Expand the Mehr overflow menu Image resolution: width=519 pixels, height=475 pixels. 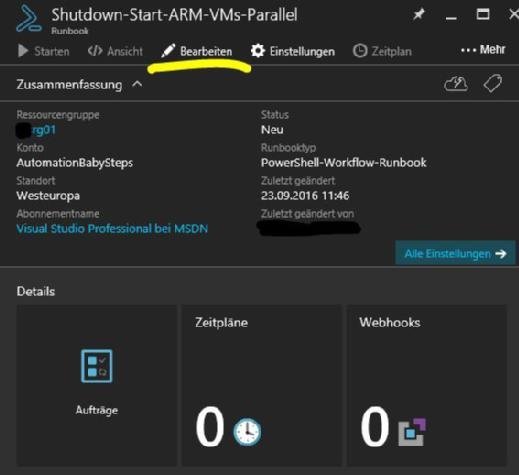483,50
